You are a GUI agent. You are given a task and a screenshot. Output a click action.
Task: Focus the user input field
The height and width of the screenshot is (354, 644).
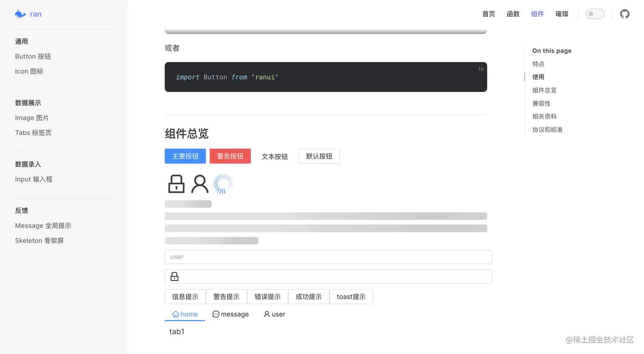point(328,257)
